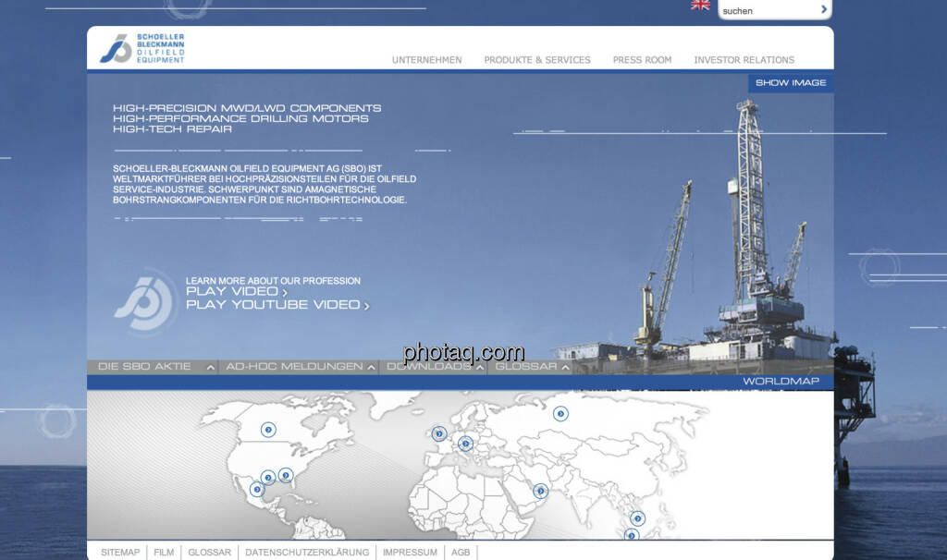The image size is (947, 560).
Task: Click the Schoeller-Bleckmann logo in the header
Action: pos(143,48)
